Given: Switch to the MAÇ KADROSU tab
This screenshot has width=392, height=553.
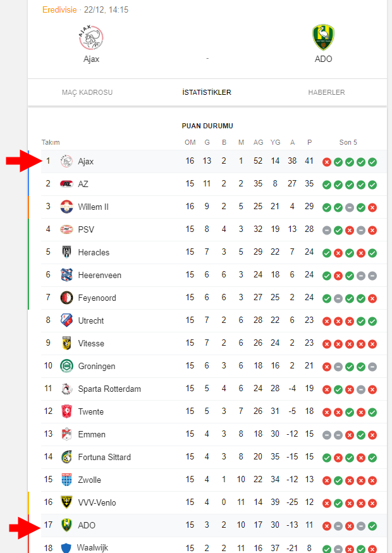Looking at the screenshot, I should pos(87,92).
